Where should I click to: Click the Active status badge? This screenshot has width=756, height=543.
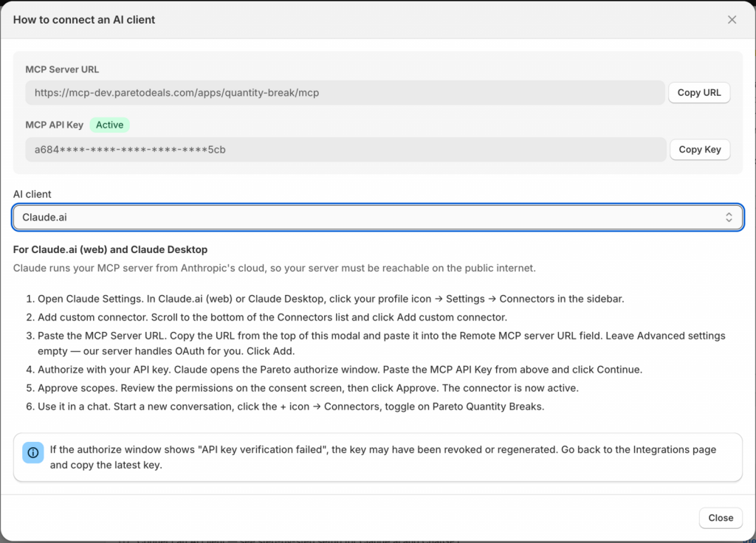(109, 125)
